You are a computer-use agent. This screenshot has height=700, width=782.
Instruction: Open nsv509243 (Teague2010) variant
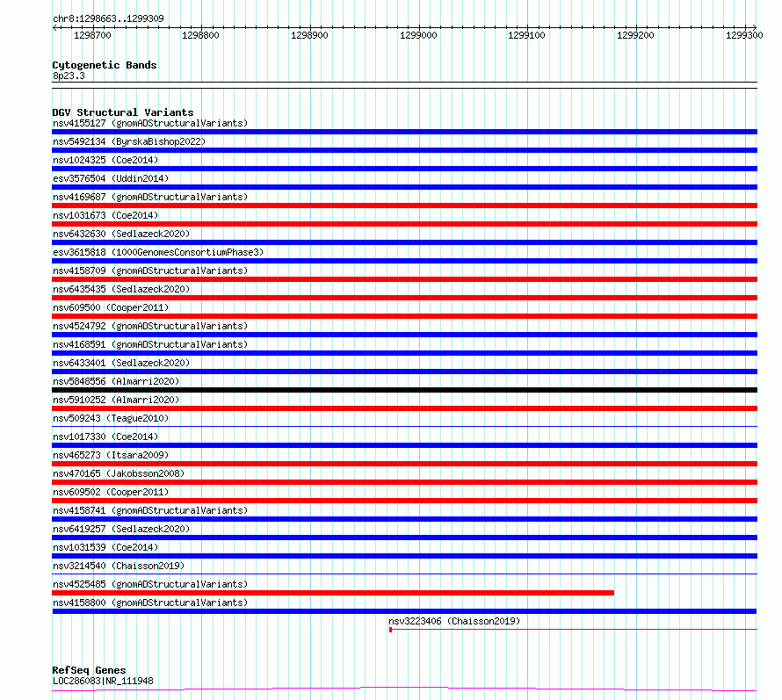111,418
